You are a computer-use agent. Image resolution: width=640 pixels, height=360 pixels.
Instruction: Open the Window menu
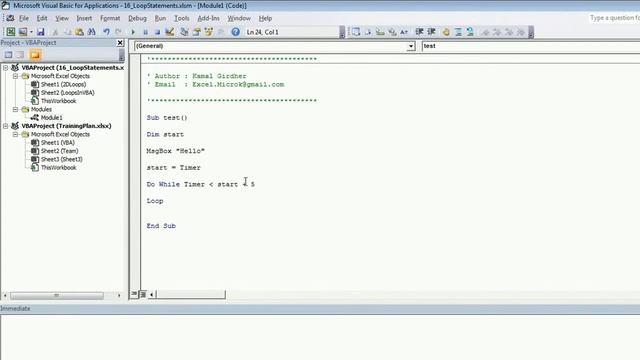coord(239,18)
